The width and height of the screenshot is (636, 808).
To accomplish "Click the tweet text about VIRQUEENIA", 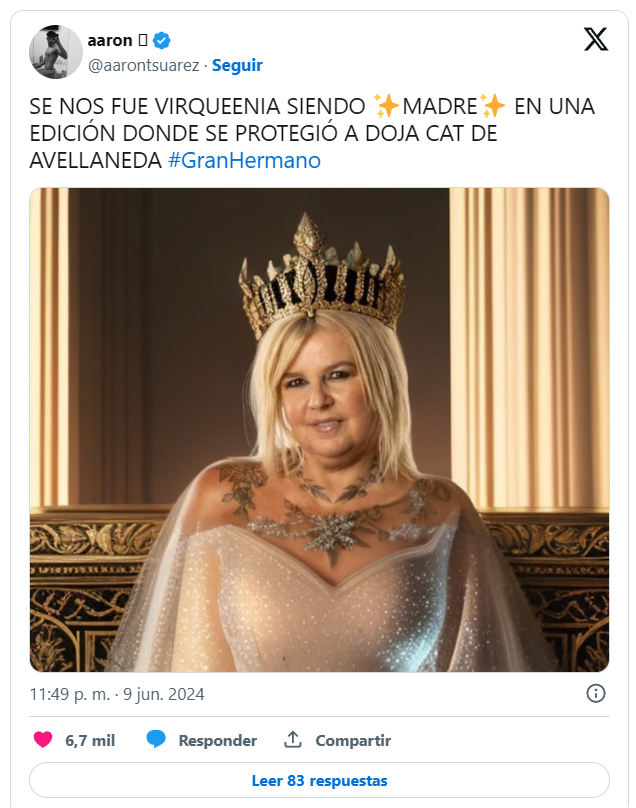I will (x=312, y=133).
